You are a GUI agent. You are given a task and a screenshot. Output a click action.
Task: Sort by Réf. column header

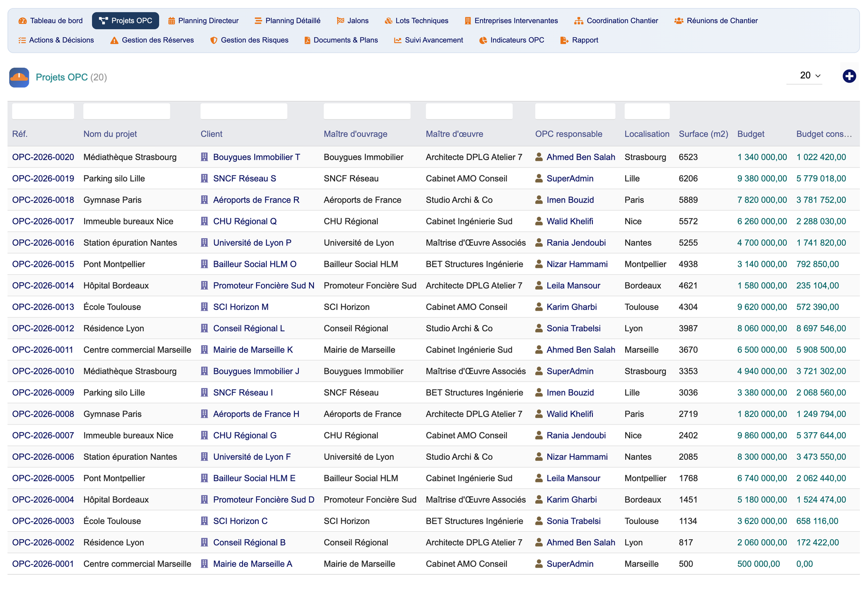(20, 134)
